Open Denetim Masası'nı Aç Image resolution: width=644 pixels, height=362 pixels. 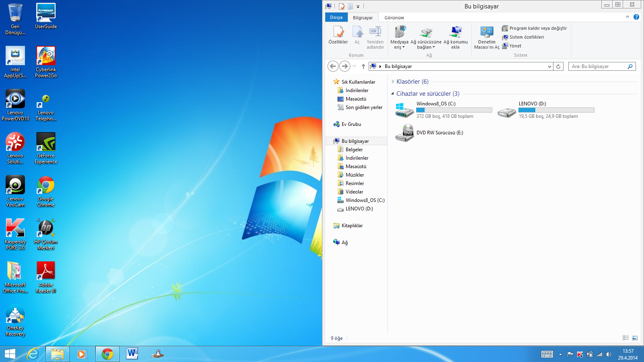487,37
